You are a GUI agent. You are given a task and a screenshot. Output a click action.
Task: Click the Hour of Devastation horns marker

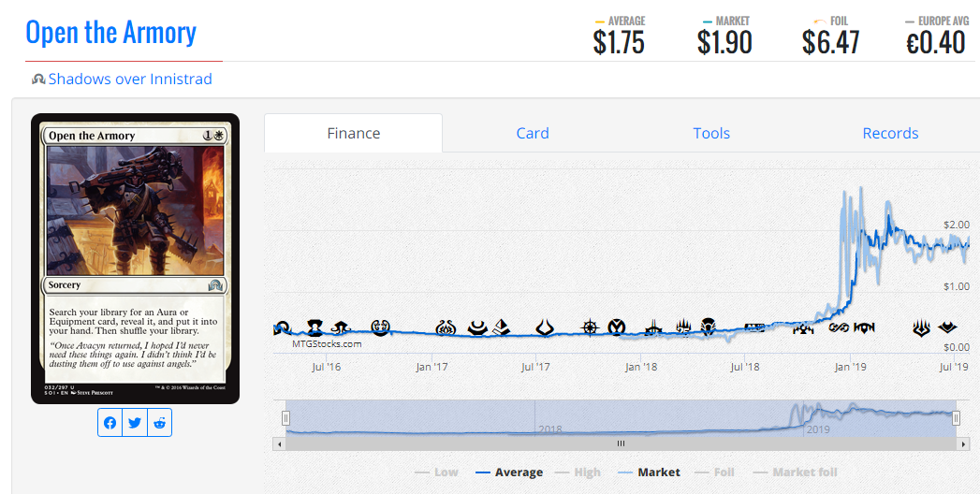(545, 327)
